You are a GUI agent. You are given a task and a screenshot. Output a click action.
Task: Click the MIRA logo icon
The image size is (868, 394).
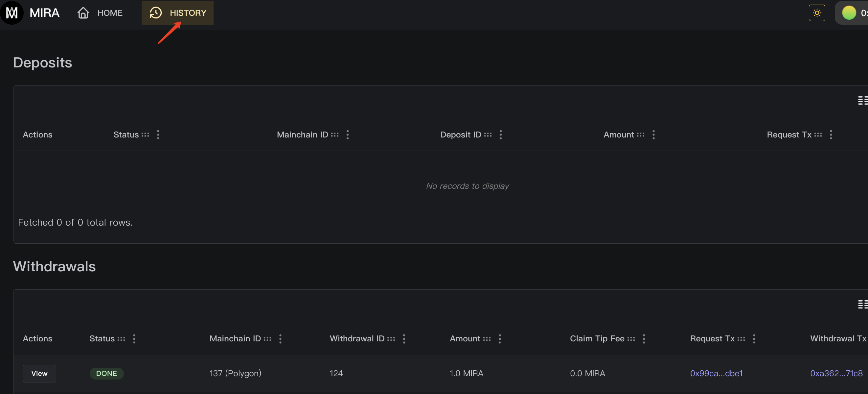12,13
